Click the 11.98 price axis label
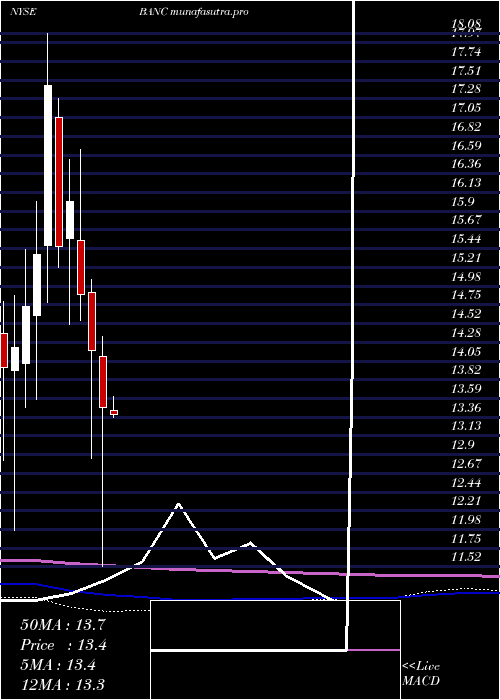Viewport: 500px width, 700px height. point(466,520)
